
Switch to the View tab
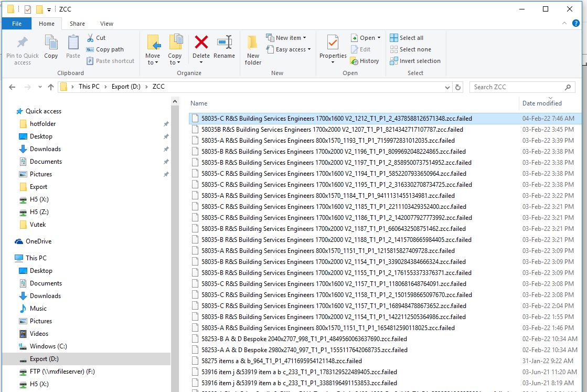click(106, 24)
